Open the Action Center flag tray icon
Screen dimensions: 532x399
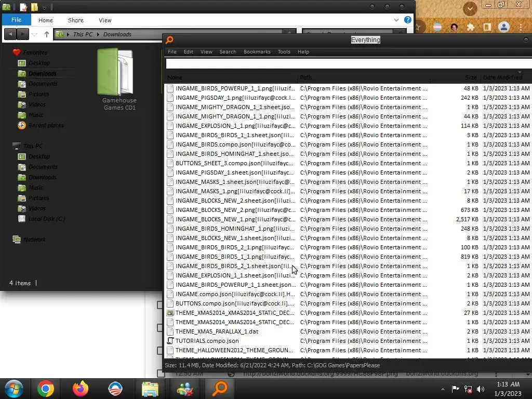(455, 389)
